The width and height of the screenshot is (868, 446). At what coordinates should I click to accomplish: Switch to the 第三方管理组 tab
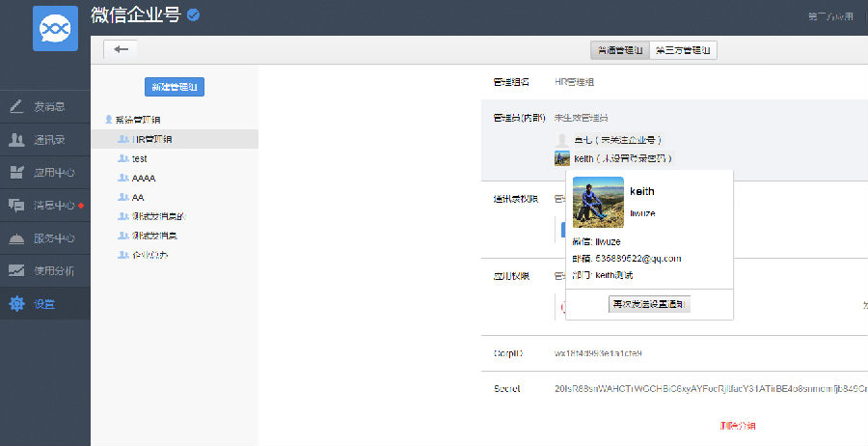tap(683, 50)
